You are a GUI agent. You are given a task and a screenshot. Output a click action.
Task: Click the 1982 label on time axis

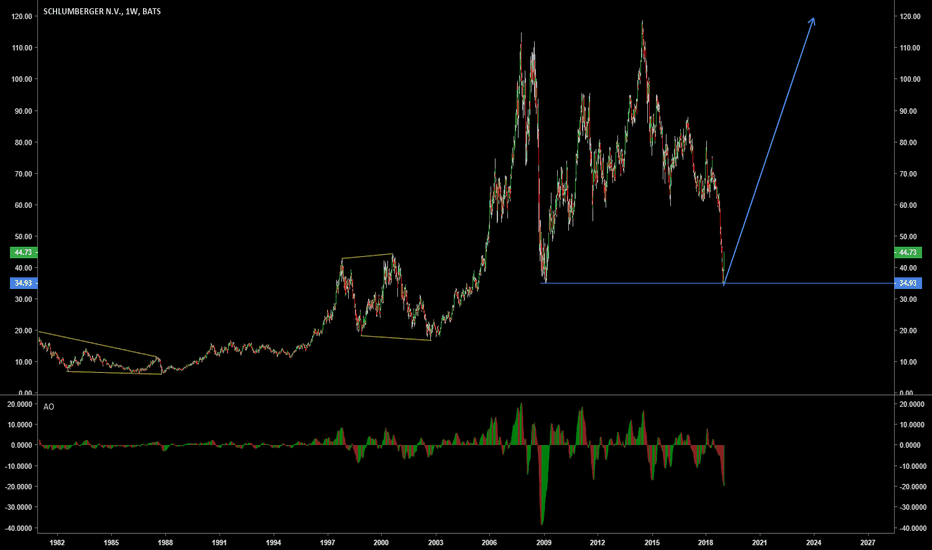[x=57, y=542]
